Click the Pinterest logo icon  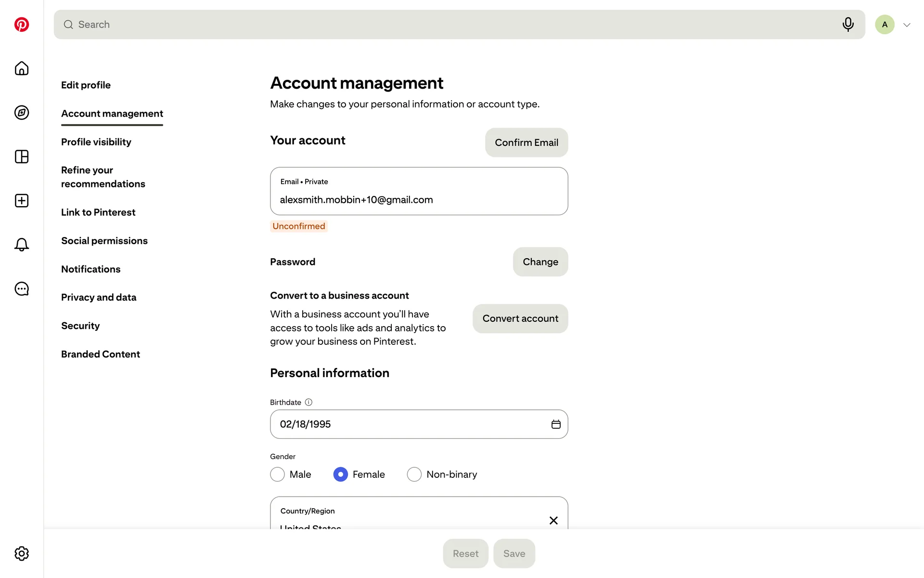[22, 25]
